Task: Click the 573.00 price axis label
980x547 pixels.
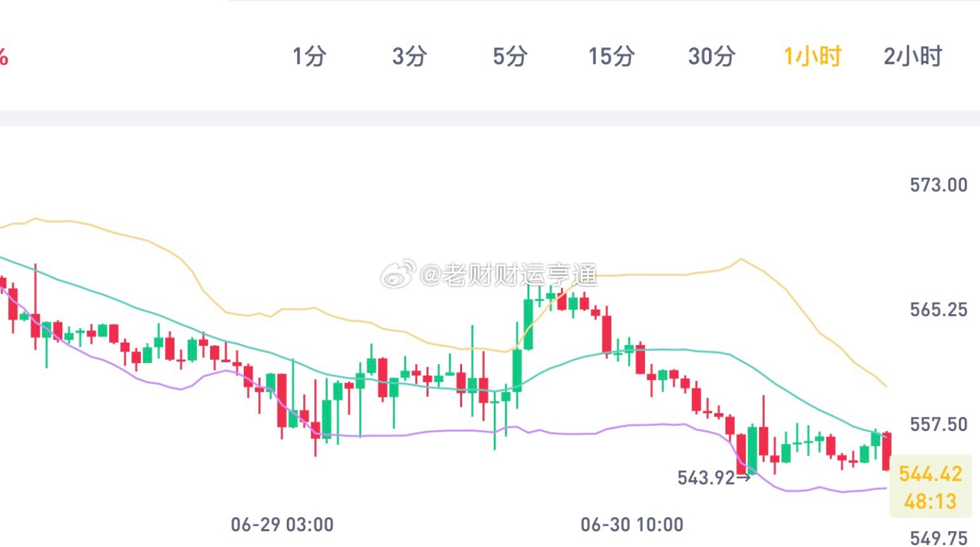Action: pyautogui.click(x=939, y=185)
